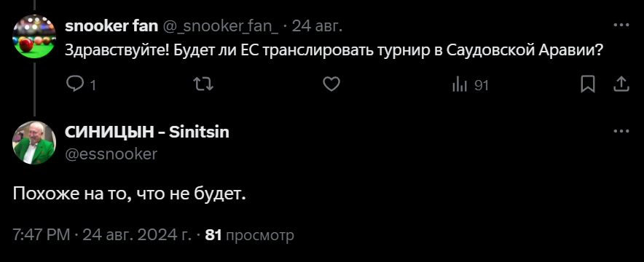
Task: Open the @essnooker handle link
Action: click(x=111, y=154)
